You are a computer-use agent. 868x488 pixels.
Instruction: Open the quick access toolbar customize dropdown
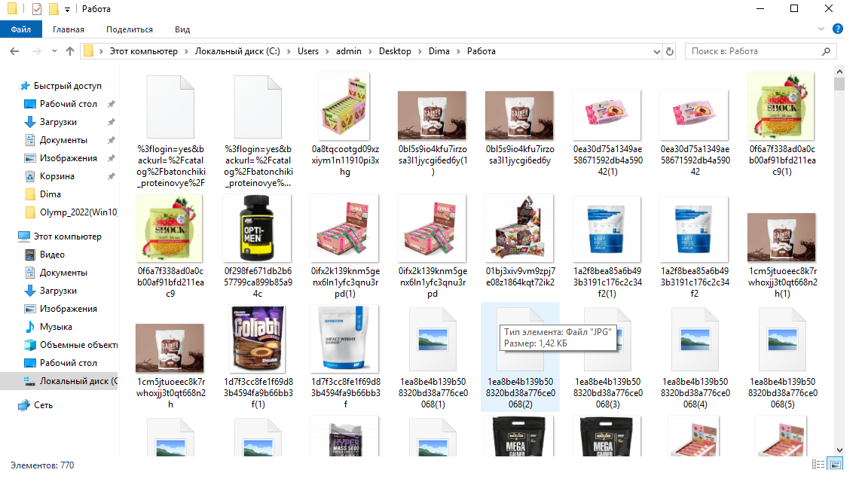click(x=67, y=9)
